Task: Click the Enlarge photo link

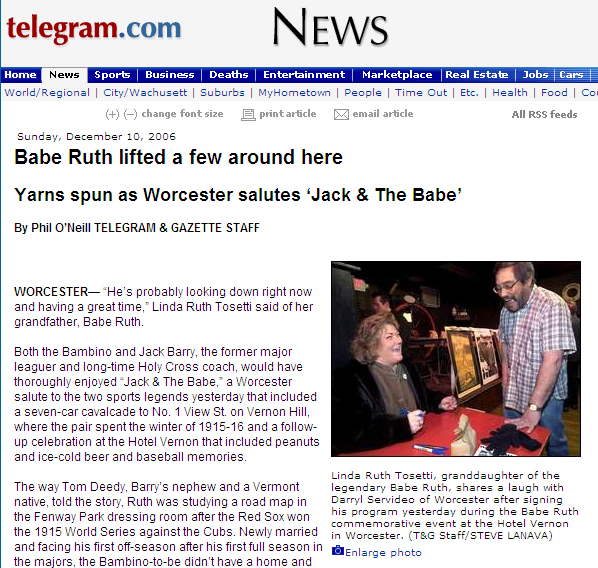Action: pyautogui.click(x=383, y=552)
